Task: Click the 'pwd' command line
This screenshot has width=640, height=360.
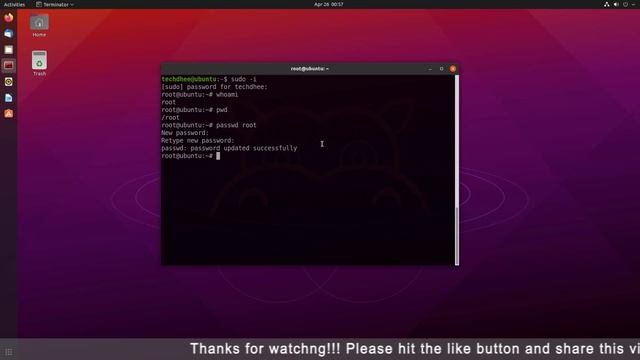Action: coord(194,110)
